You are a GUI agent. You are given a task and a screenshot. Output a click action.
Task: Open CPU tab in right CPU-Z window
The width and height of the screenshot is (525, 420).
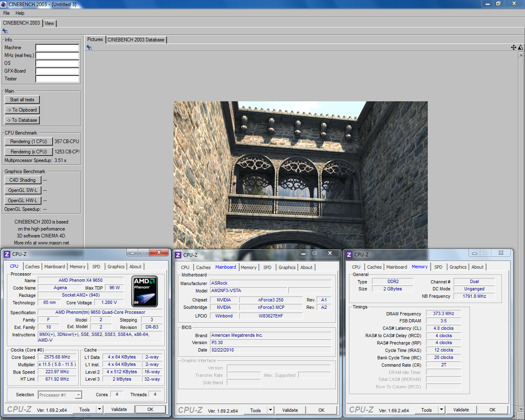pyautogui.click(x=356, y=267)
